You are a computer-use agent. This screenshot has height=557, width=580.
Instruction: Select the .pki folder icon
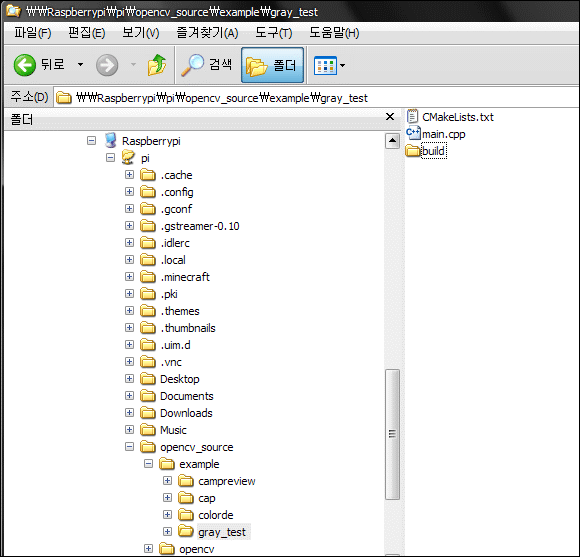(148, 294)
